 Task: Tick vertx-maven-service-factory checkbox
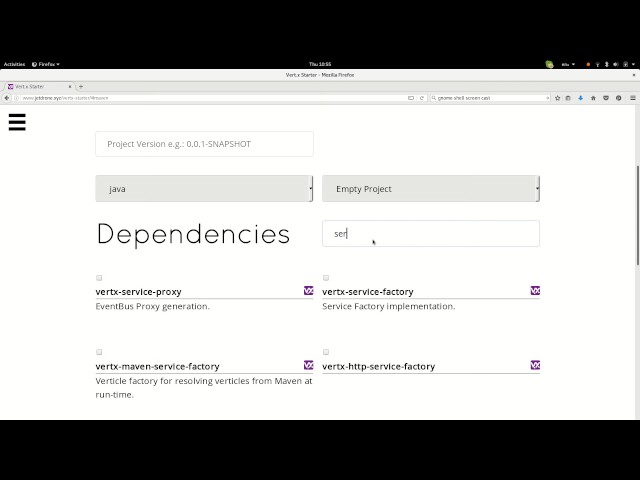coord(99,352)
